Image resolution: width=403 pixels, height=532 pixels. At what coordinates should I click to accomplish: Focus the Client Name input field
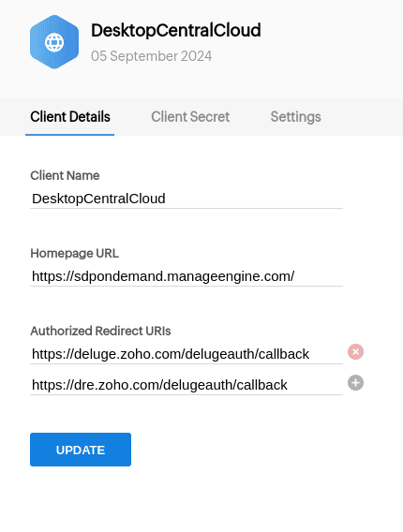coord(187,199)
